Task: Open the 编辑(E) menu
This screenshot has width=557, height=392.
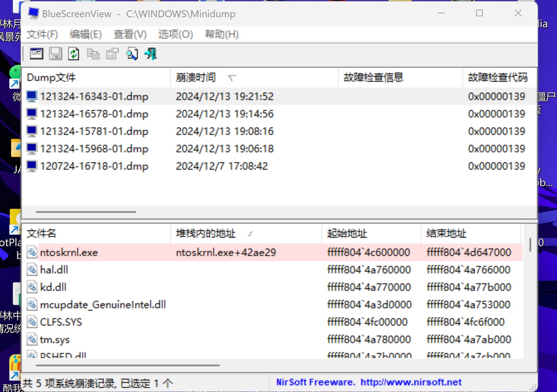Action: pyautogui.click(x=86, y=34)
